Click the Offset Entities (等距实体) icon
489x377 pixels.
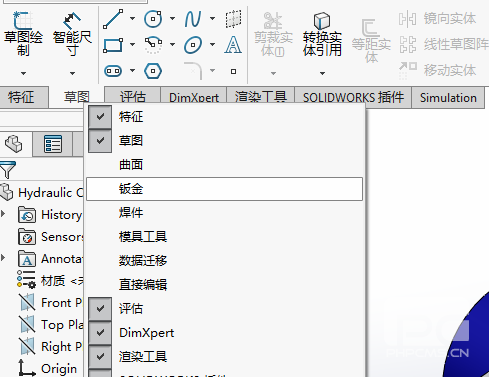(371, 28)
